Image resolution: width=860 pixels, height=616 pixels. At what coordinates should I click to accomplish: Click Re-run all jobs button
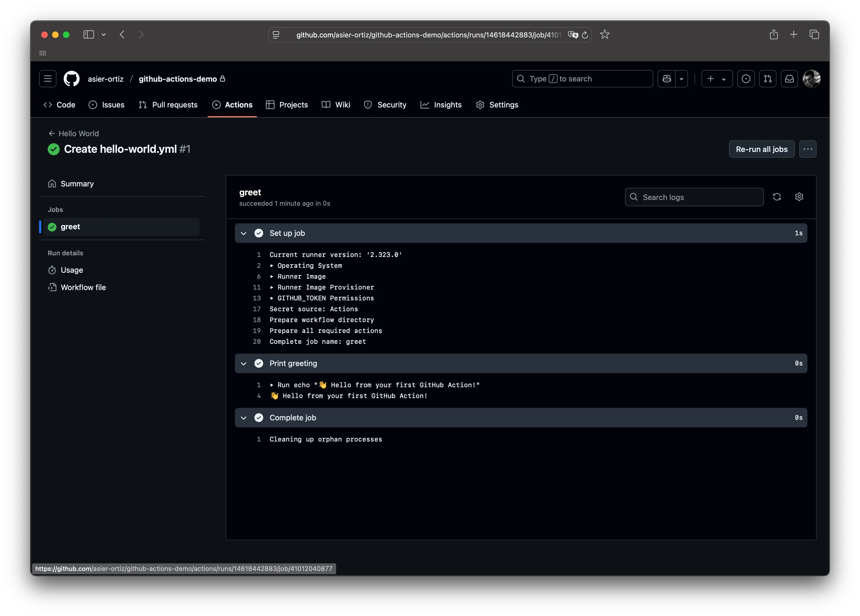(762, 149)
